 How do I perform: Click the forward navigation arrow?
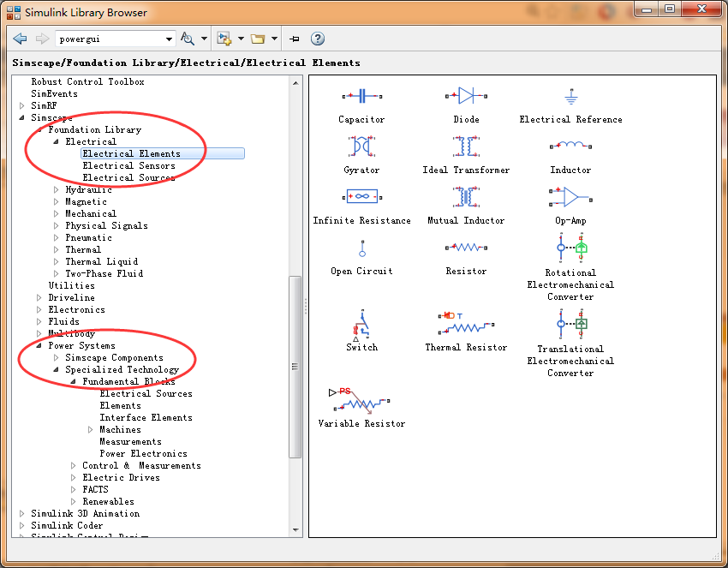42,39
